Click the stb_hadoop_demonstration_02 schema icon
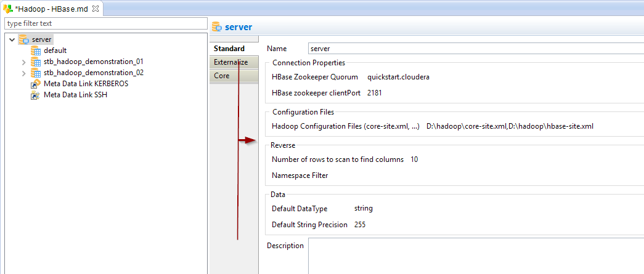The image size is (644, 274). coord(36,73)
